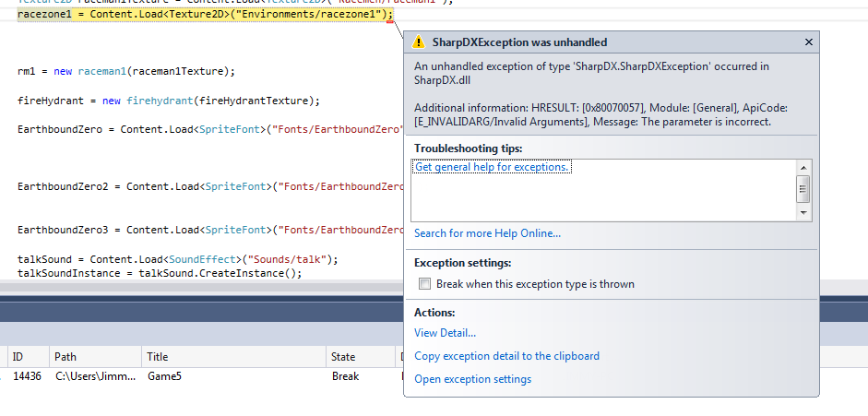This screenshot has width=868, height=416.
Task: Click the State column header
Action: point(361,357)
